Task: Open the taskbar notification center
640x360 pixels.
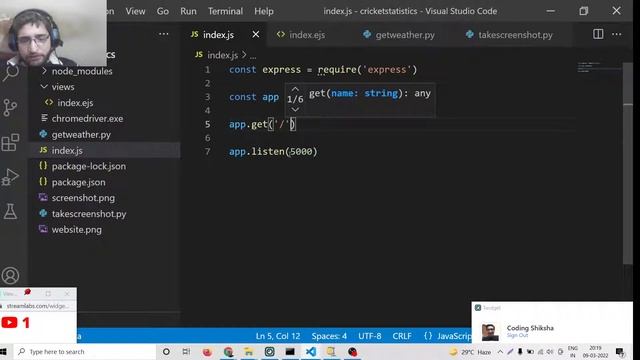Action: pyautogui.click(x=620, y=352)
